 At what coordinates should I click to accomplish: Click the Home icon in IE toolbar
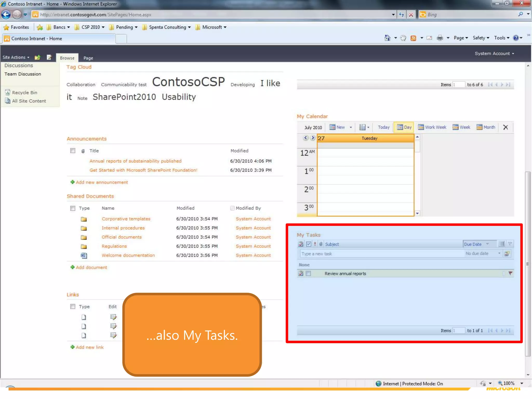[387, 38]
